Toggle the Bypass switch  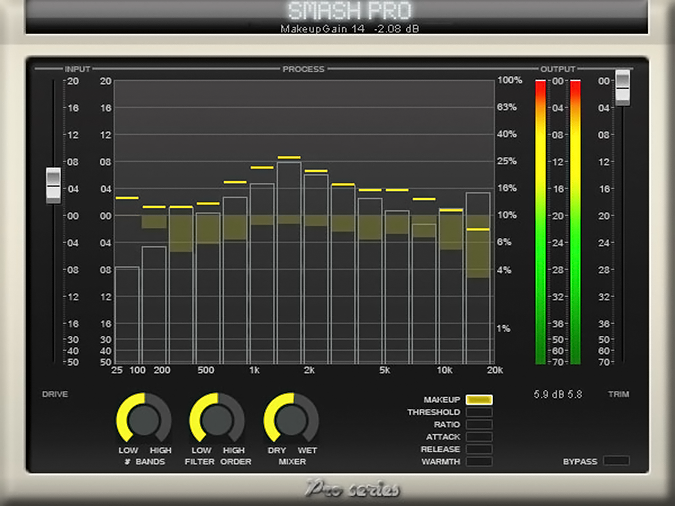pyautogui.click(x=616, y=461)
